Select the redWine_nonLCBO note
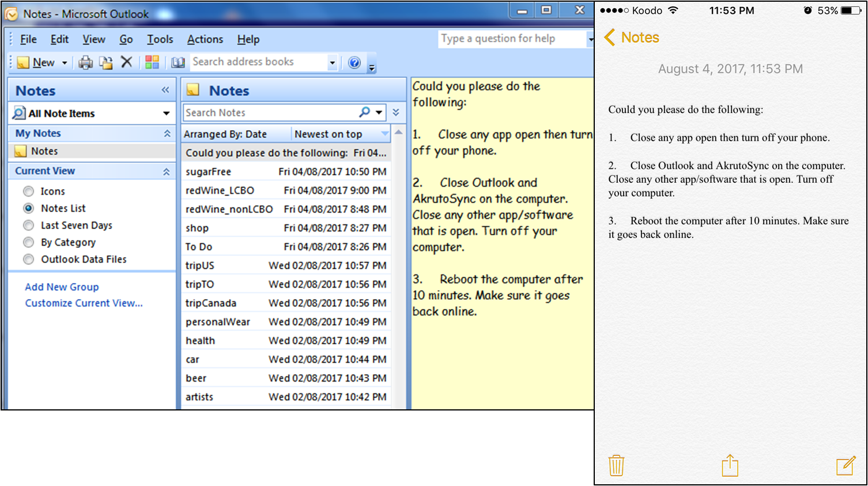The width and height of the screenshot is (868, 486). [286, 209]
